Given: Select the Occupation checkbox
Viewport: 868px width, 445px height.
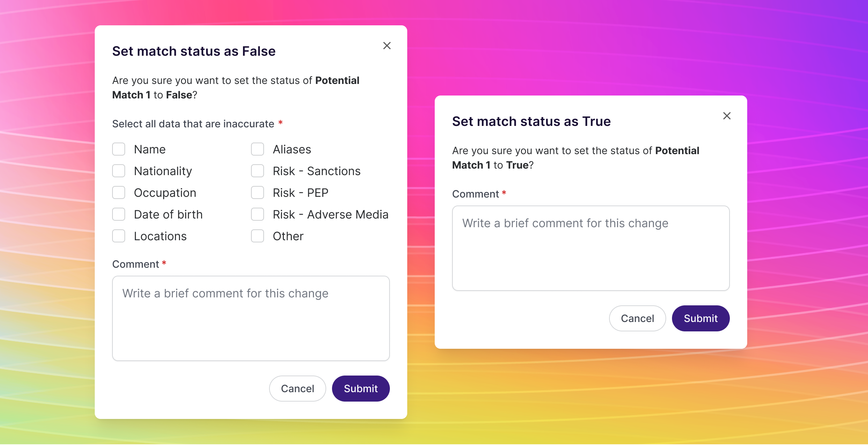Looking at the screenshot, I should (x=119, y=193).
